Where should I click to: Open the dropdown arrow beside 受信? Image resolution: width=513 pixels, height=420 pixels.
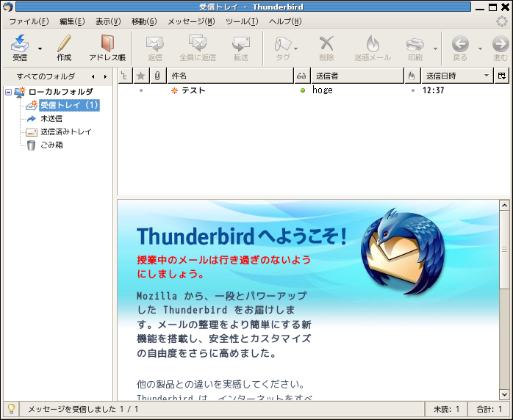(40, 48)
